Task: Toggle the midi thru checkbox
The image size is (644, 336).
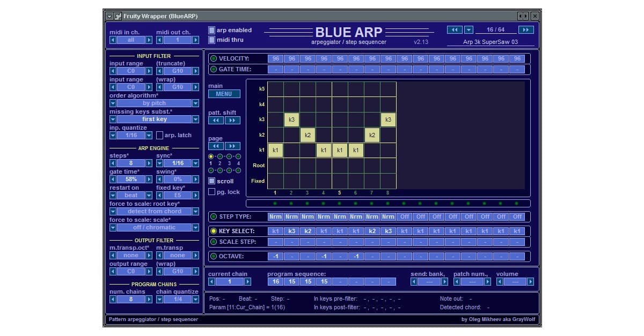Action: (212, 40)
